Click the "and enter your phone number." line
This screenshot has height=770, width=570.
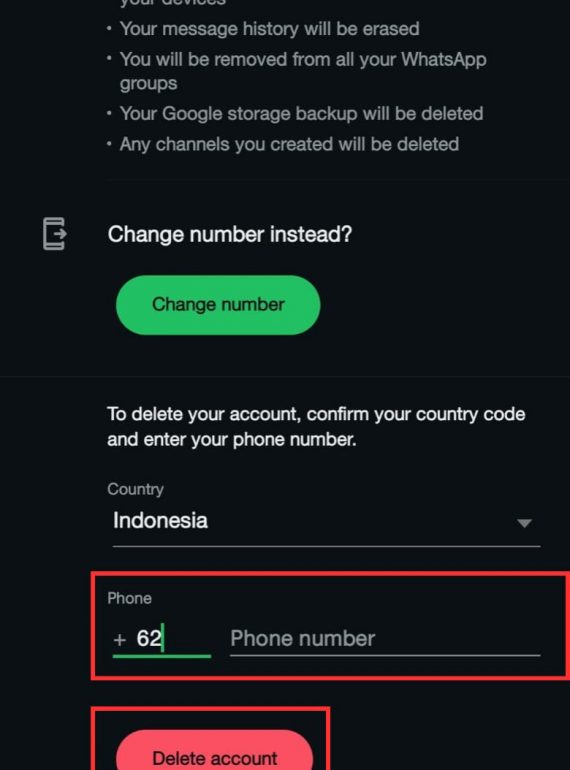pyautogui.click(x=232, y=439)
